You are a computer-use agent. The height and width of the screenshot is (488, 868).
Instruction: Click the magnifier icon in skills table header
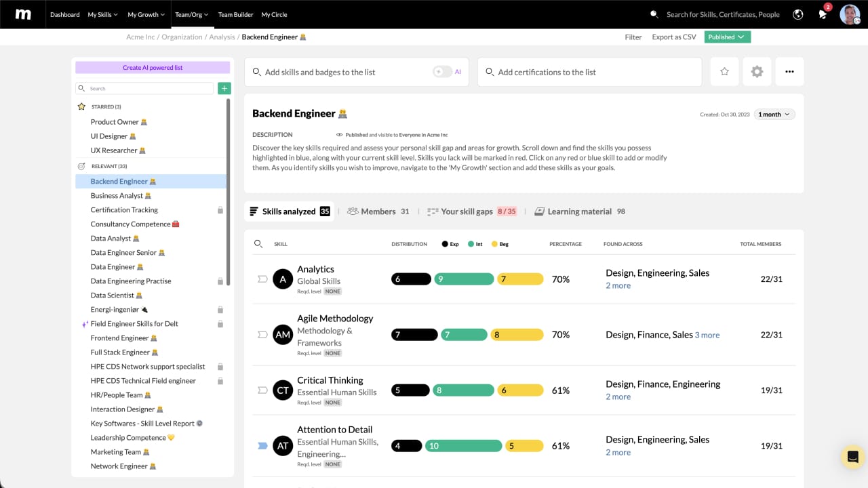coord(258,244)
